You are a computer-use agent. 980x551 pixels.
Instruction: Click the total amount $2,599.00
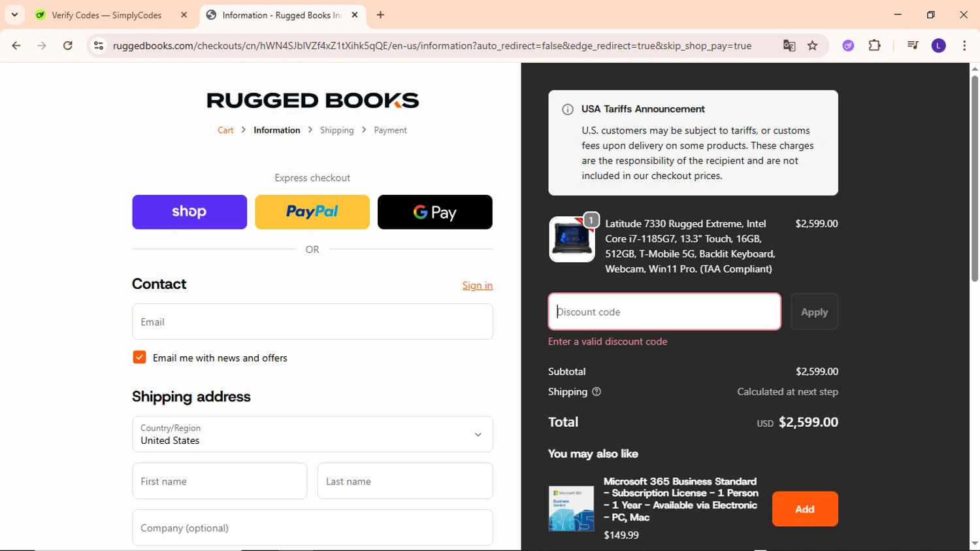point(808,422)
